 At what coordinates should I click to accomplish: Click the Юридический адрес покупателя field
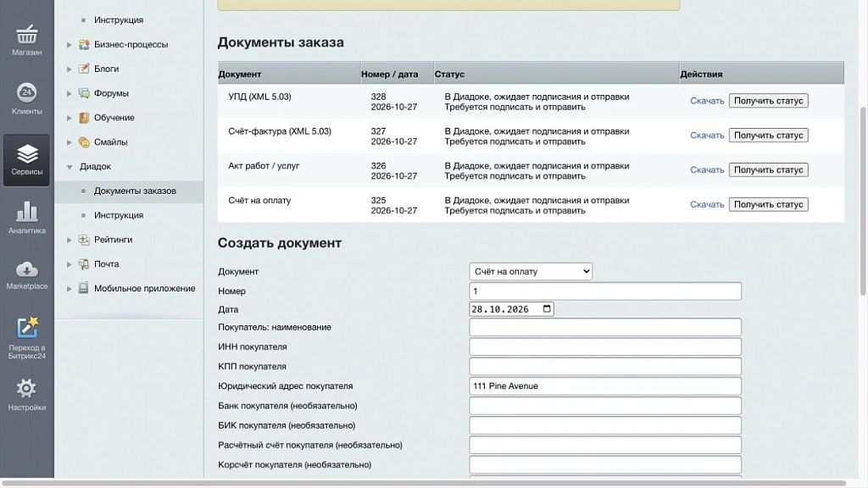pyautogui.click(x=605, y=386)
